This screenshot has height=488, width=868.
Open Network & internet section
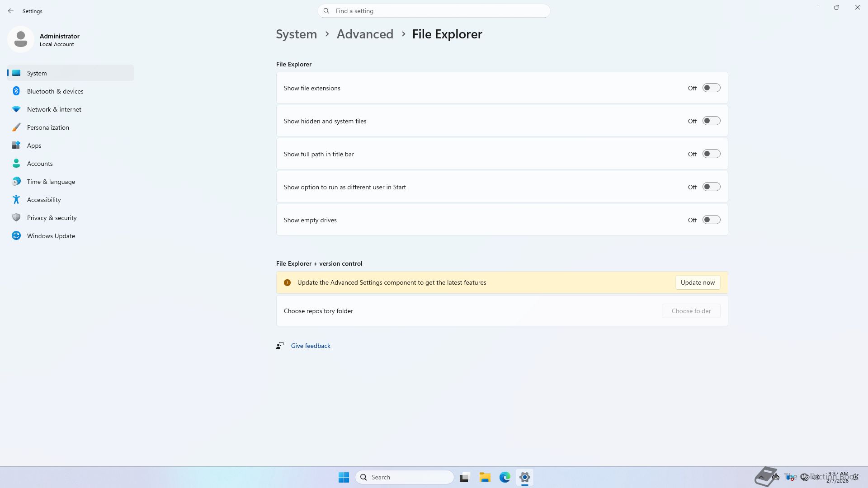[54, 109]
